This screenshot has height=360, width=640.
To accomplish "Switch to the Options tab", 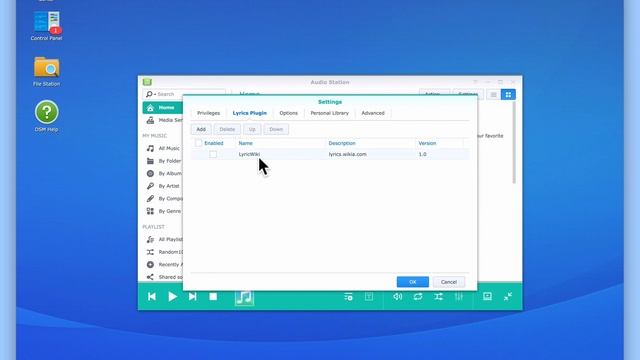I will pyautogui.click(x=289, y=113).
